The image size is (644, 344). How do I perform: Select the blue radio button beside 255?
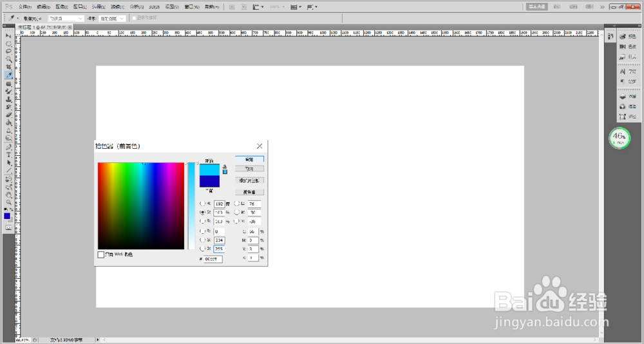(x=202, y=249)
